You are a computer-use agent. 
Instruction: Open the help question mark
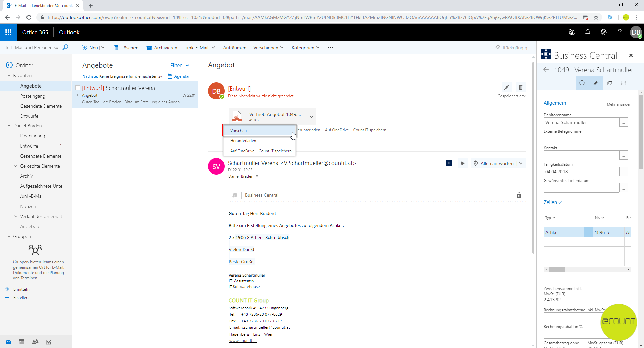pyautogui.click(x=620, y=32)
